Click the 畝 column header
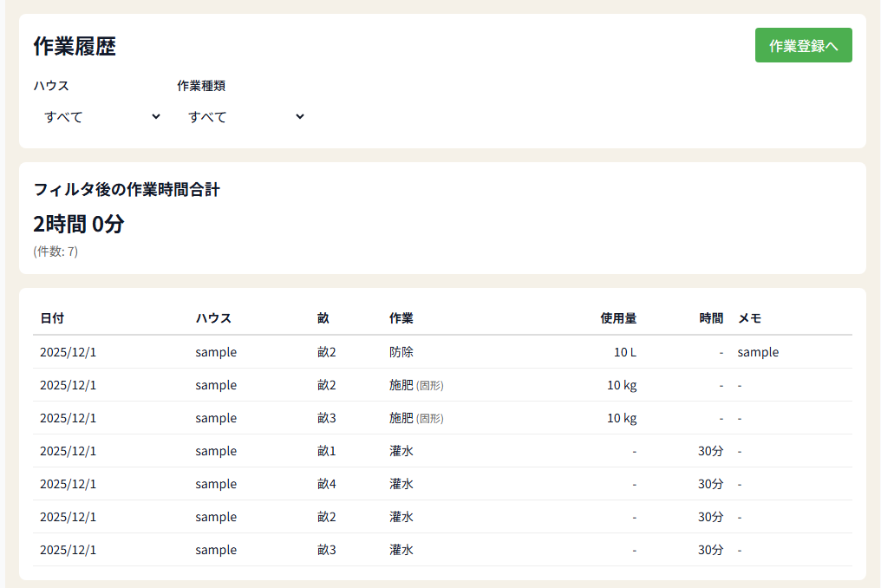881x588 pixels. pos(323,318)
